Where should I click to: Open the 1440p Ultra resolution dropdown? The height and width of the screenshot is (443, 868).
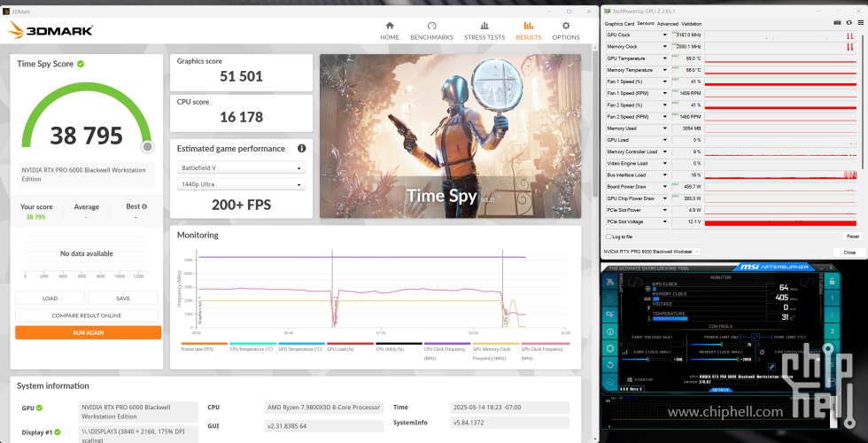(x=241, y=184)
